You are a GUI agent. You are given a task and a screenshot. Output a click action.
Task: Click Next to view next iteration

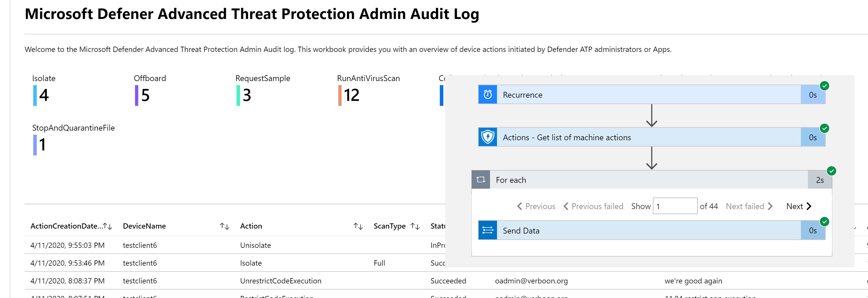[798, 206]
